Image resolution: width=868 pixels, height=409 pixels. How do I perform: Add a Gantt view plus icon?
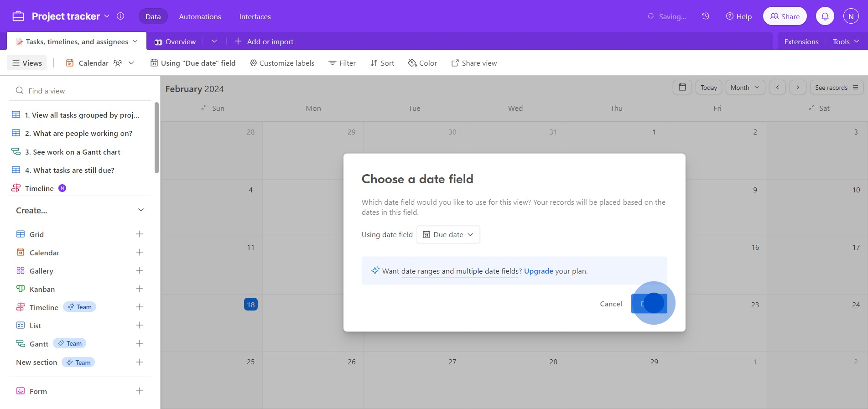140,343
